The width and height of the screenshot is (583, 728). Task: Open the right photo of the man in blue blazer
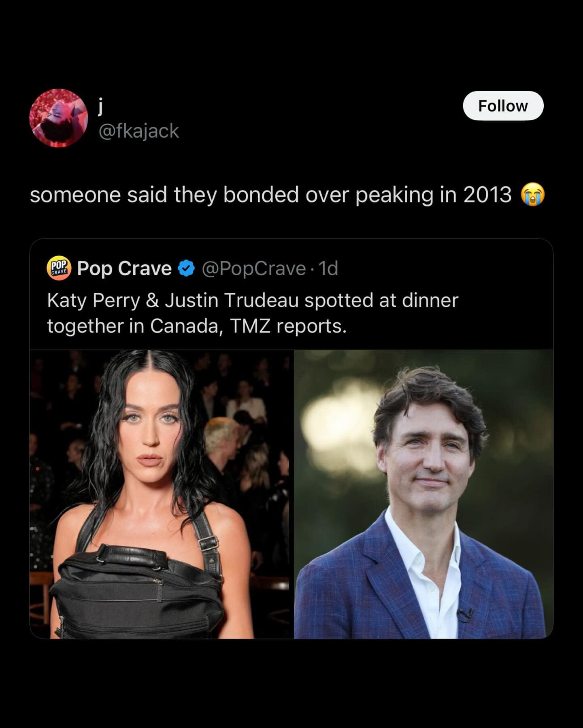tap(423, 494)
